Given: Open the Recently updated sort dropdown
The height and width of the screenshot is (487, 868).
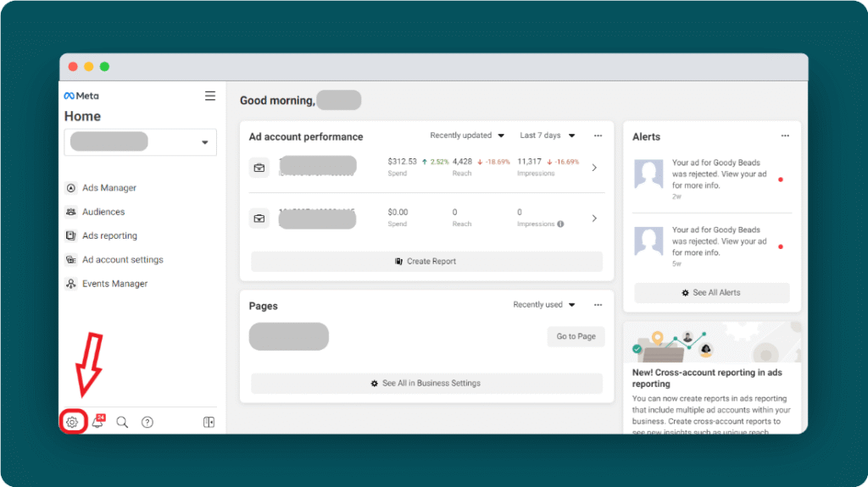Looking at the screenshot, I should 467,136.
